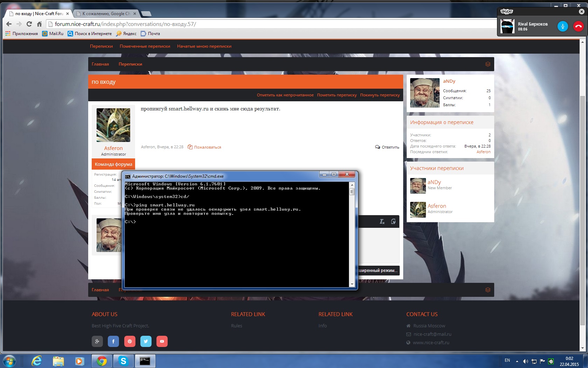Open a new Chrome tab
Image resolution: width=588 pixels, height=368 pixels.
click(146, 14)
